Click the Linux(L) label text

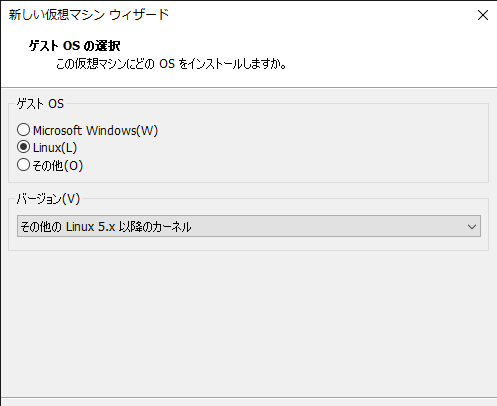click(55, 148)
